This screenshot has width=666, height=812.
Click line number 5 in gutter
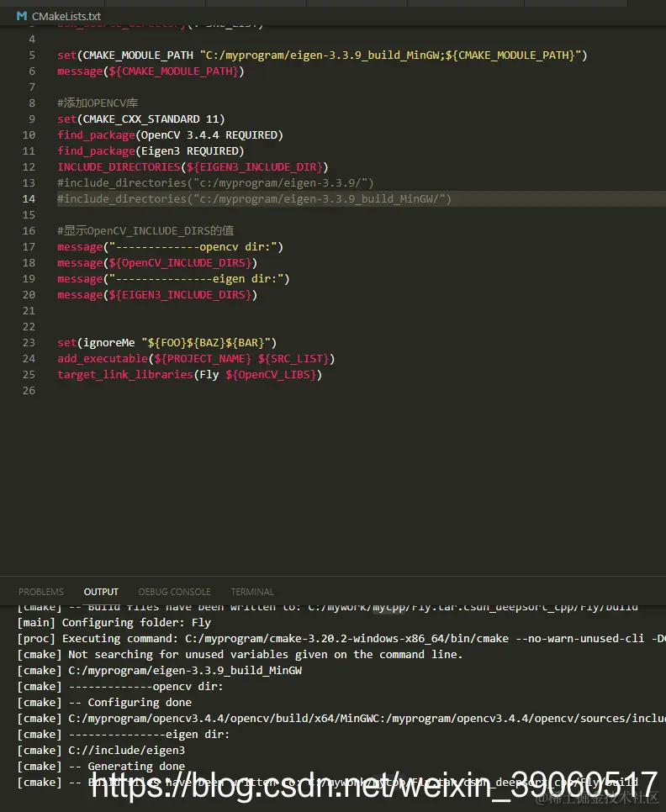pyautogui.click(x=32, y=55)
